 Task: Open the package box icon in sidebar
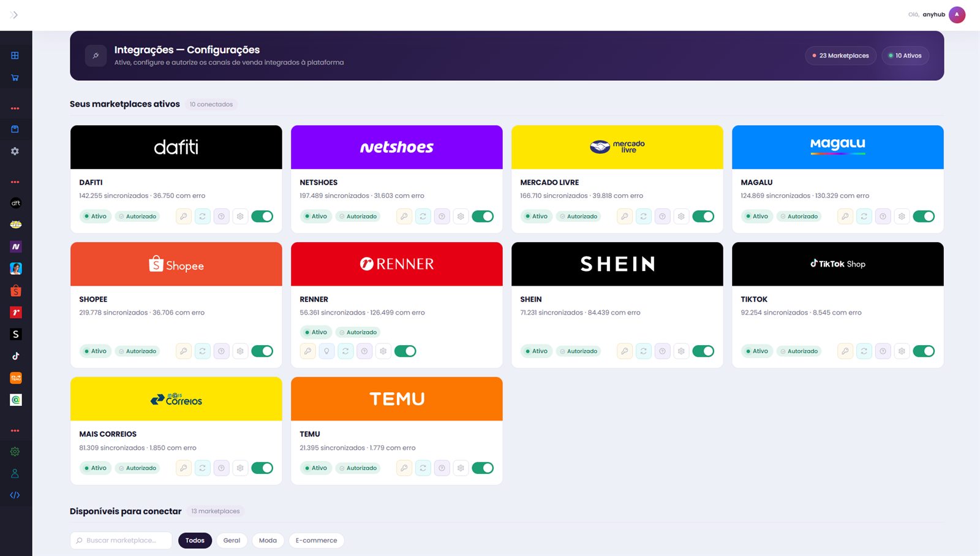coord(15,129)
